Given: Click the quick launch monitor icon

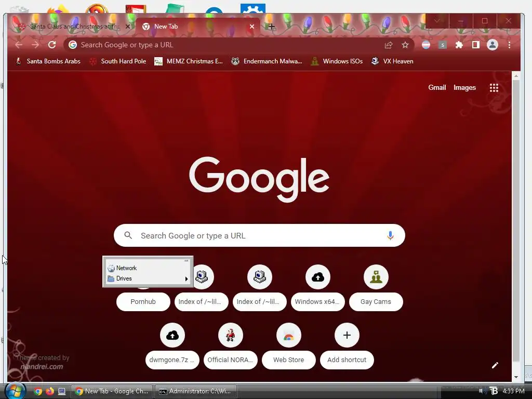Looking at the screenshot, I should click(x=62, y=391).
